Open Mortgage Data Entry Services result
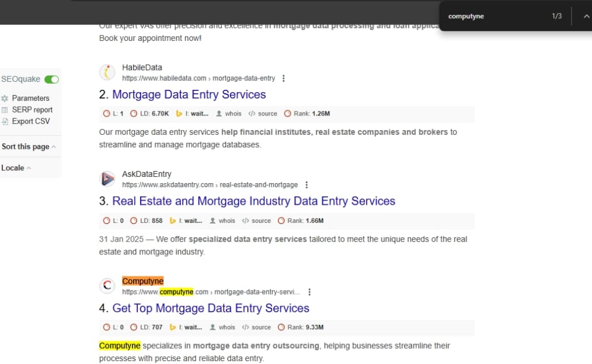 [x=189, y=94]
